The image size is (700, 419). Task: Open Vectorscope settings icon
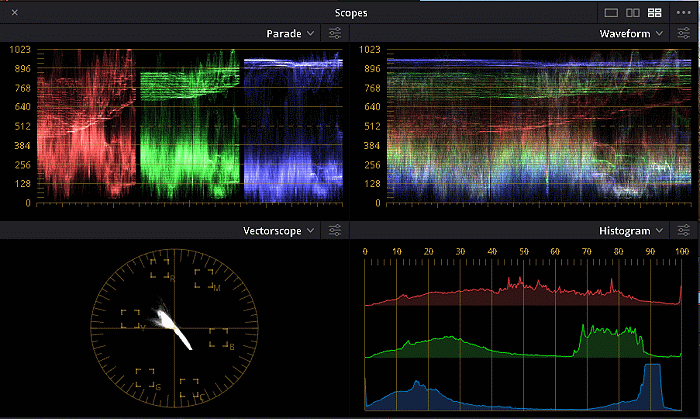[335, 230]
